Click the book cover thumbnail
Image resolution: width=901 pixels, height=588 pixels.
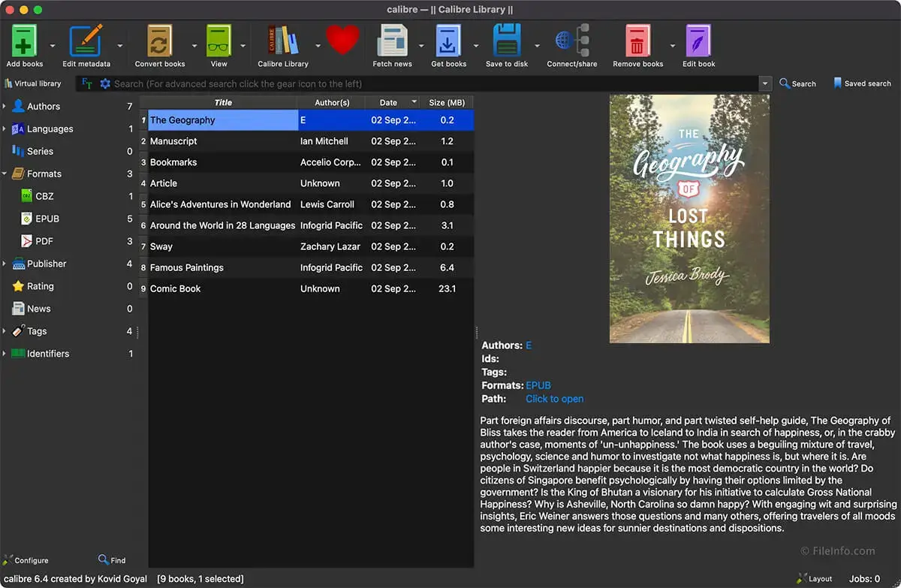(689, 219)
